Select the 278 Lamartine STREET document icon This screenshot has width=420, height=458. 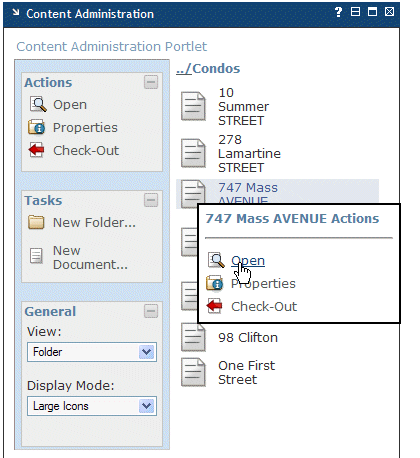[x=193, y=153]
